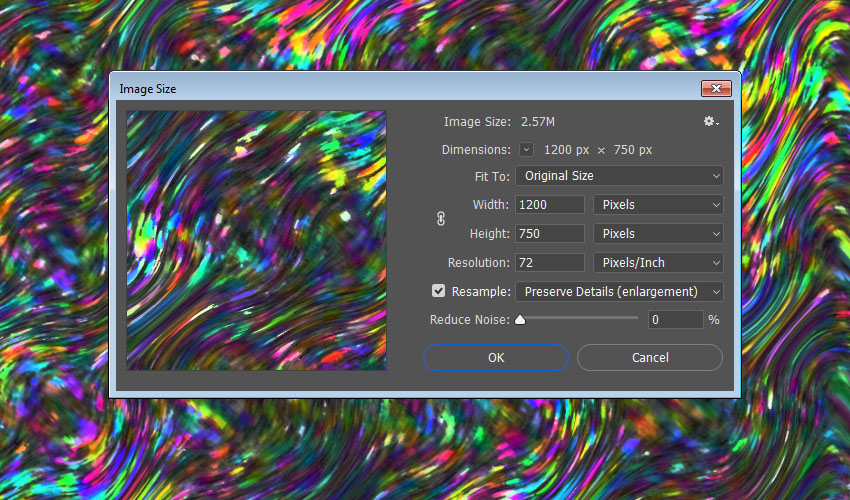
Task: Click the Reduce Noise slider handle
Action: pos(520,320)
